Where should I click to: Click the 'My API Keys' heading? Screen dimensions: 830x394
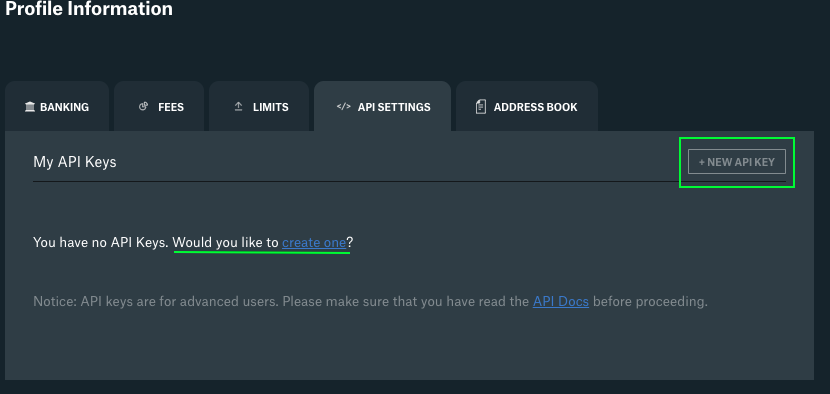pyautogui.click(x=75, y=162)
